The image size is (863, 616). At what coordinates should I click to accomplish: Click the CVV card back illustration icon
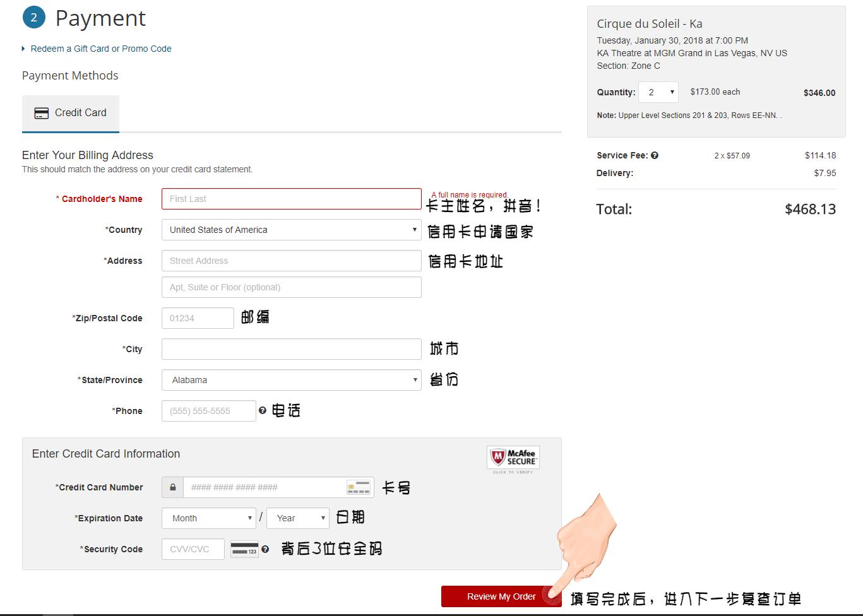244,549
